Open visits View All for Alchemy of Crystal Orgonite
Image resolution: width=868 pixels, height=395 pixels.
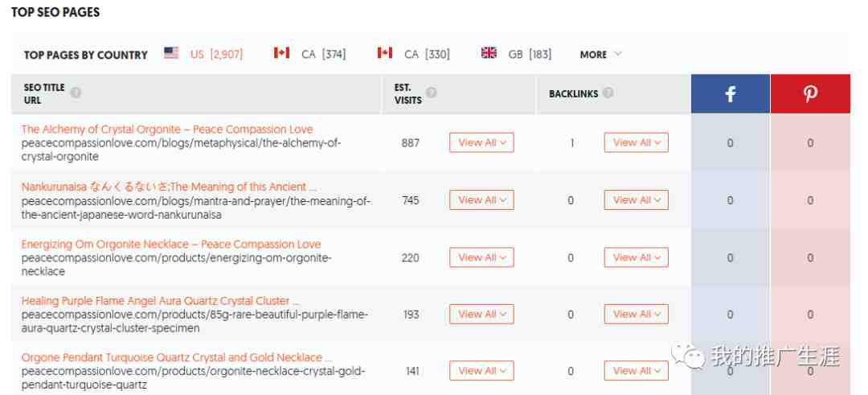(x=481, y=142)
